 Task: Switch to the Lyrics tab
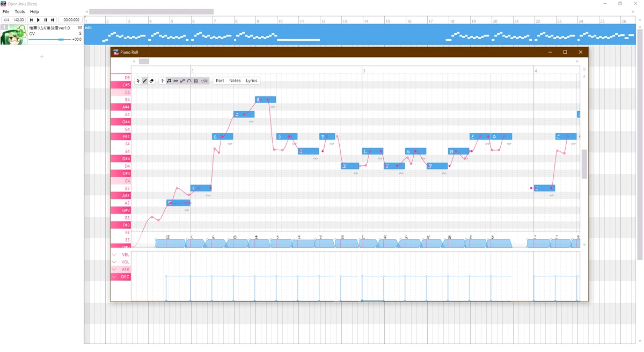coord(251,80)
